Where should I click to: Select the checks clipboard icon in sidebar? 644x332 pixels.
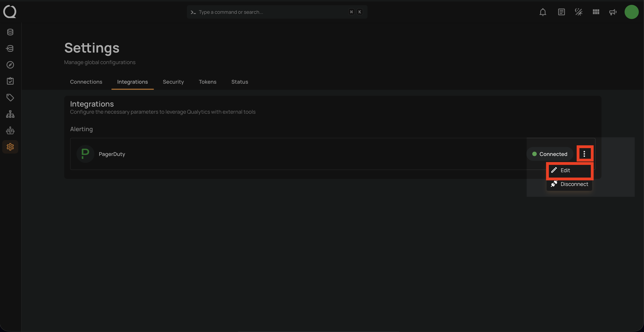pos(10,81)
